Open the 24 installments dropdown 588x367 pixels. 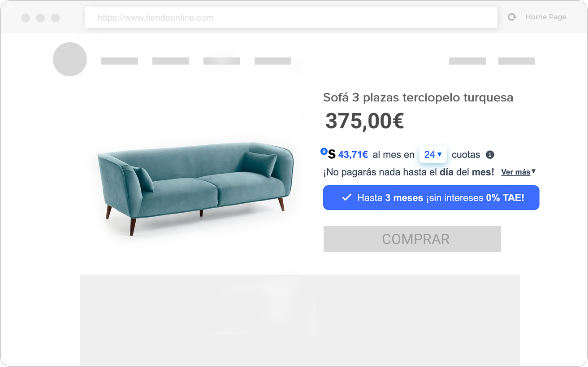(433, 154)
